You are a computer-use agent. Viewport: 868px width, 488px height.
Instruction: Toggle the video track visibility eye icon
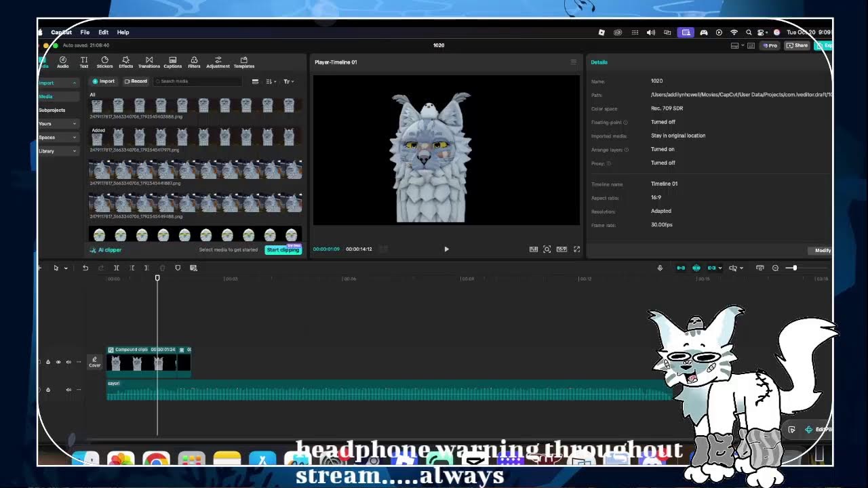pyautogui.click(x=58, y=362)
